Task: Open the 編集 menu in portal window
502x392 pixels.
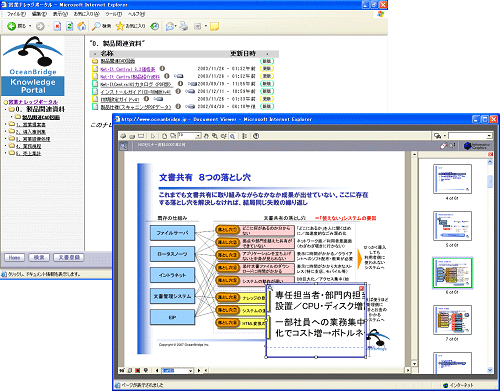Action: click(x=39, y=14)
